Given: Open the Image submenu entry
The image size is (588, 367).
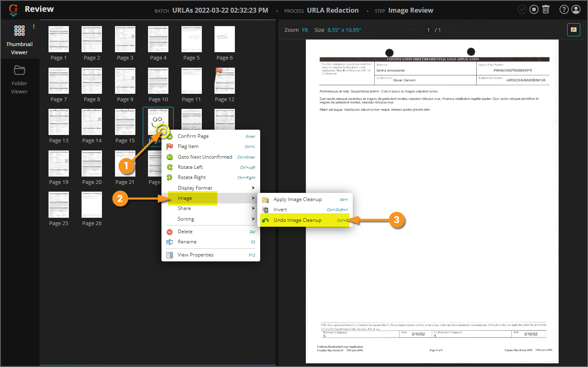Looking at the screenshot, I should [x=211, y=198].
